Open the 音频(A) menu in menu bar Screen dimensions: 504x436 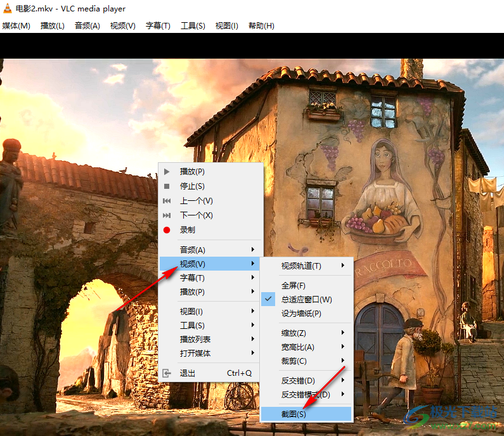pos(87,26)
